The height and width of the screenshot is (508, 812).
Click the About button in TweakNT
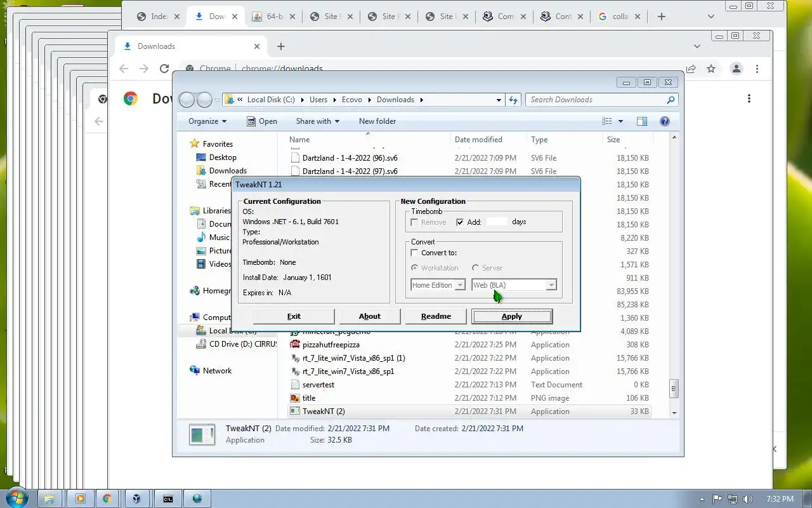coord(370,316)
